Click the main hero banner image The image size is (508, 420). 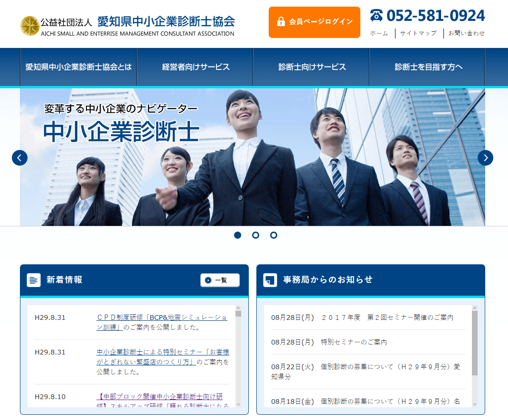tap(253, 157)
